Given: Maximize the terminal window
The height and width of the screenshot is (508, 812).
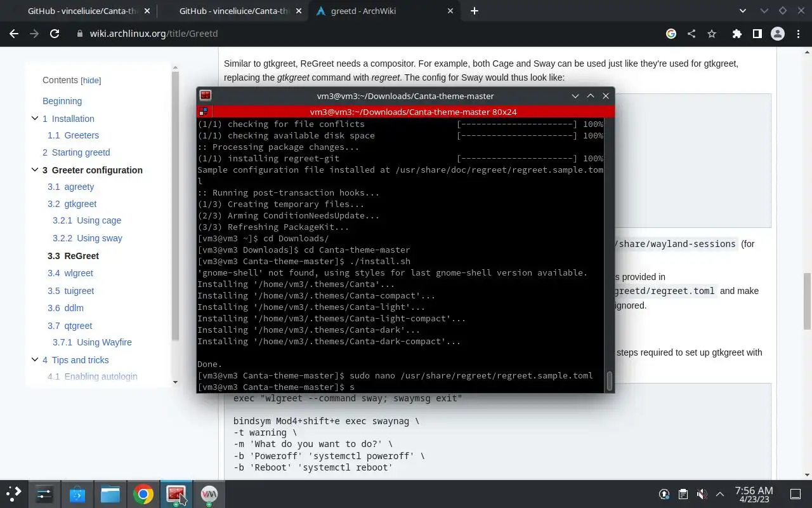Looking at the screenshot, I should tap(591, 96).
